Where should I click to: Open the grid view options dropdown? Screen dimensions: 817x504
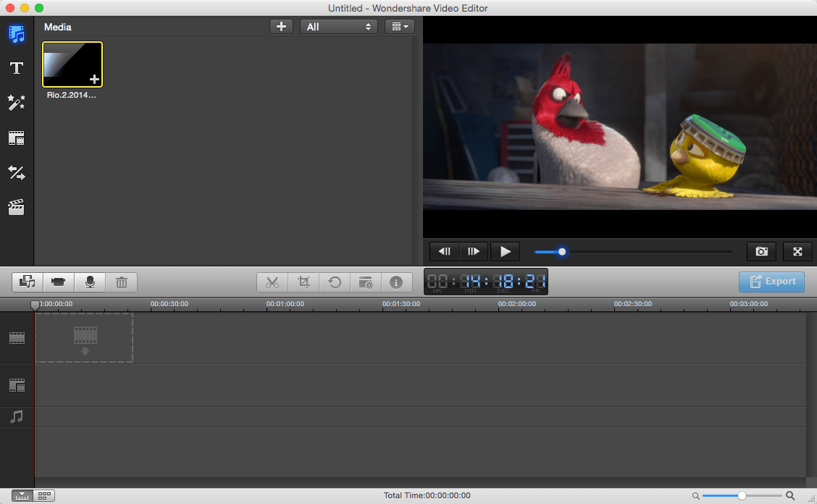(400, 27)
